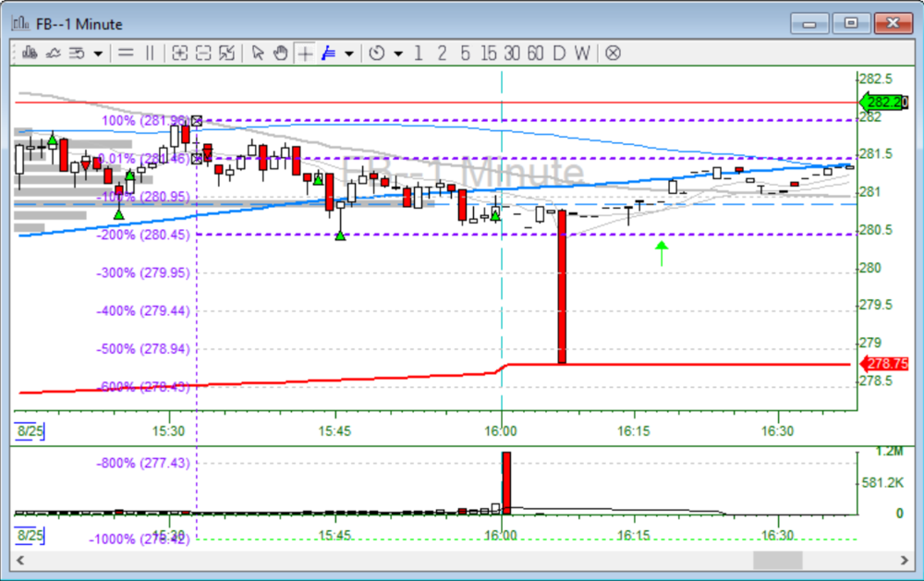
Task: Select the horizontal line drawing tool
Action: (126, 53)
